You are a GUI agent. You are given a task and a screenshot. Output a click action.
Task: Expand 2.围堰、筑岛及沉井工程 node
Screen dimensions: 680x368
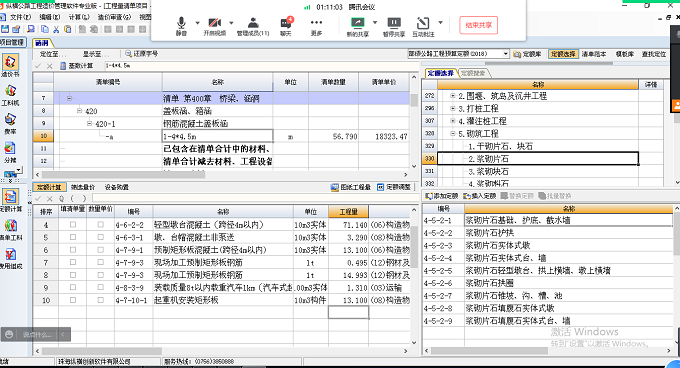tap(453, 96)
